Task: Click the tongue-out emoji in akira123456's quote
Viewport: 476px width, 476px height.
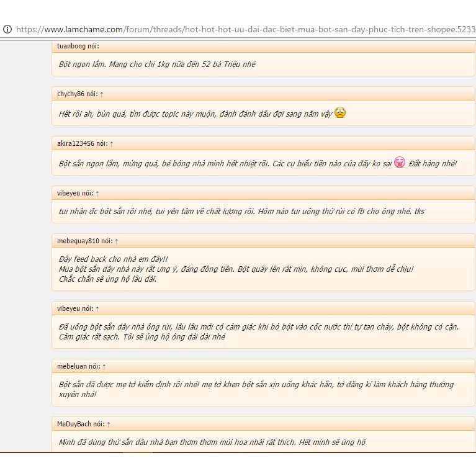Action: [x=400, y=163]
